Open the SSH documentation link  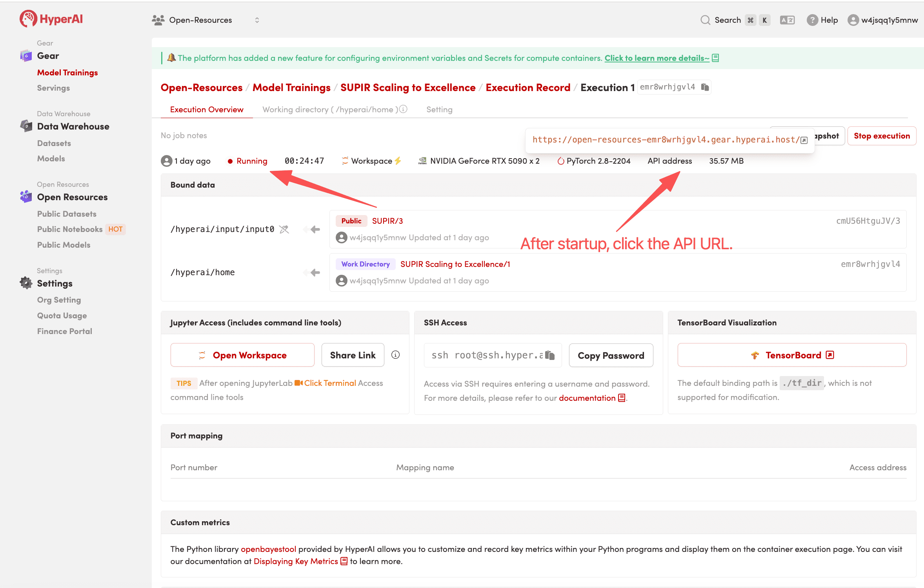592,398
